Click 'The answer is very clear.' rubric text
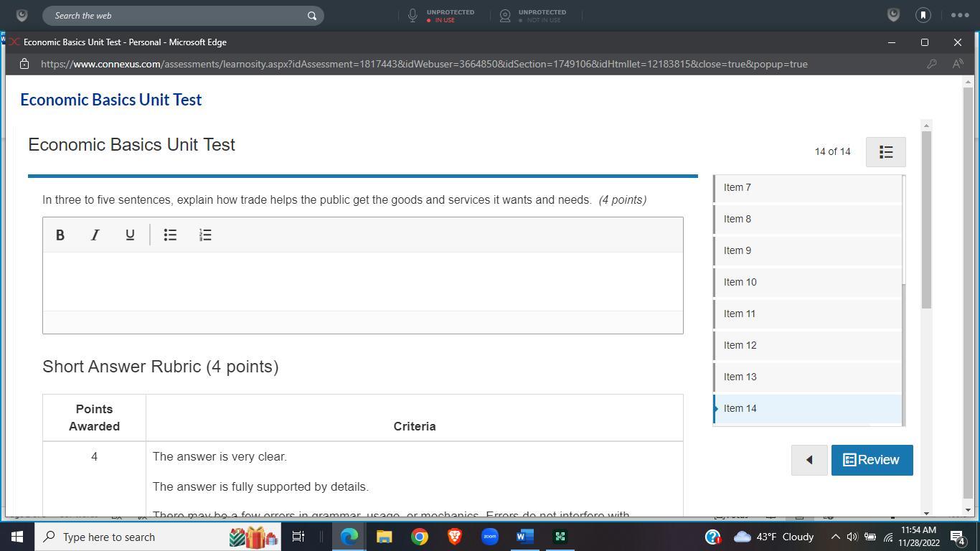Image resolution: width=980 pixels, height=551 pixels. click(220, 457)
